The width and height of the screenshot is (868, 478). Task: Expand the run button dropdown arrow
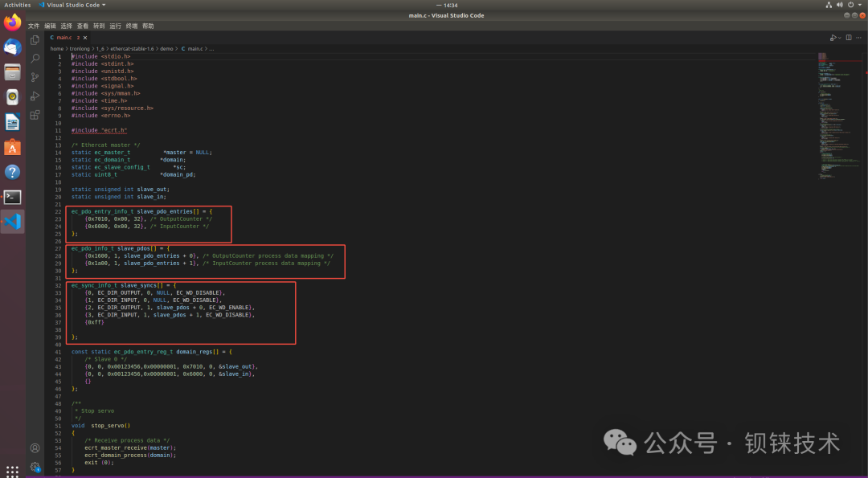[x=840, y=38]
